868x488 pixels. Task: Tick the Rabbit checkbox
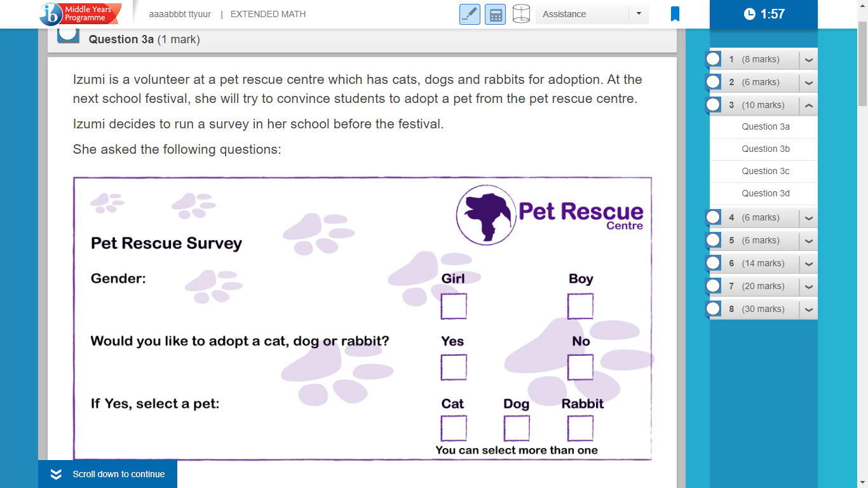tap(580, 428)
